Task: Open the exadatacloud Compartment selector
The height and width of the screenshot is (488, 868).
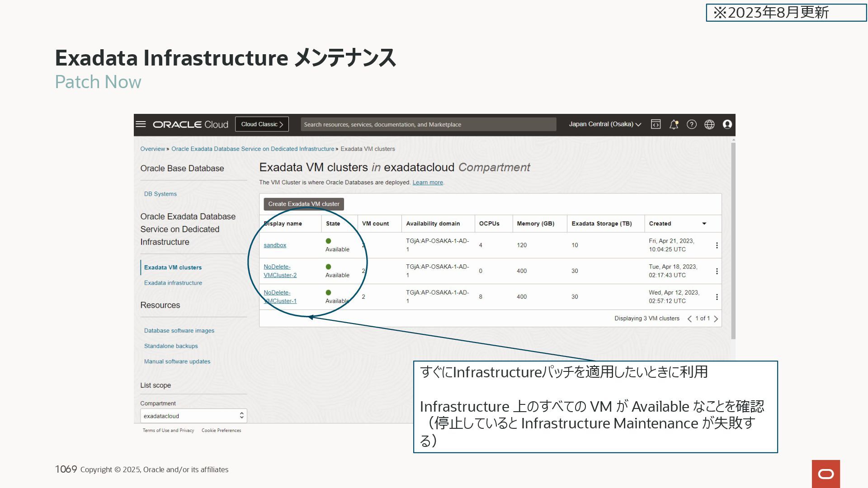Action: (x=193, y=416)
